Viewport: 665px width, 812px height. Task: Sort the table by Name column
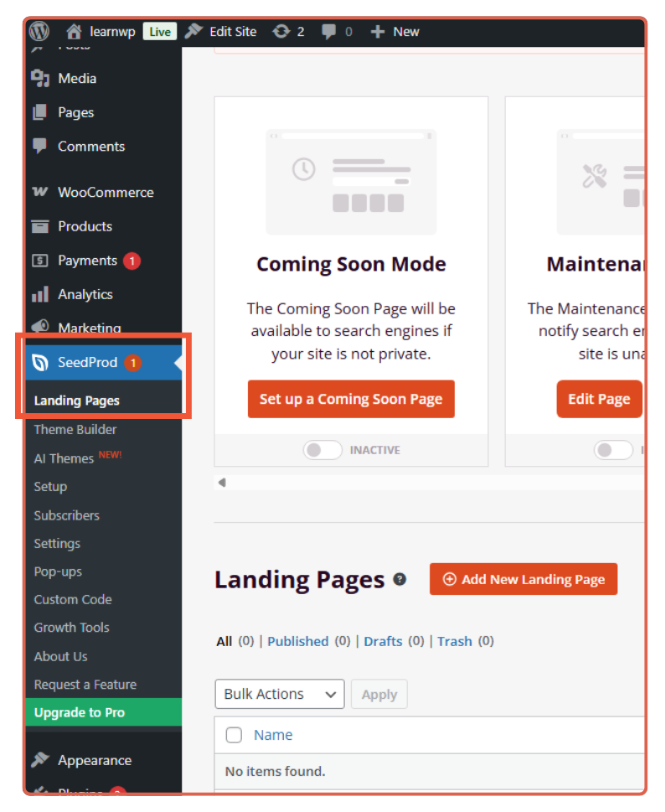point(273,735)
